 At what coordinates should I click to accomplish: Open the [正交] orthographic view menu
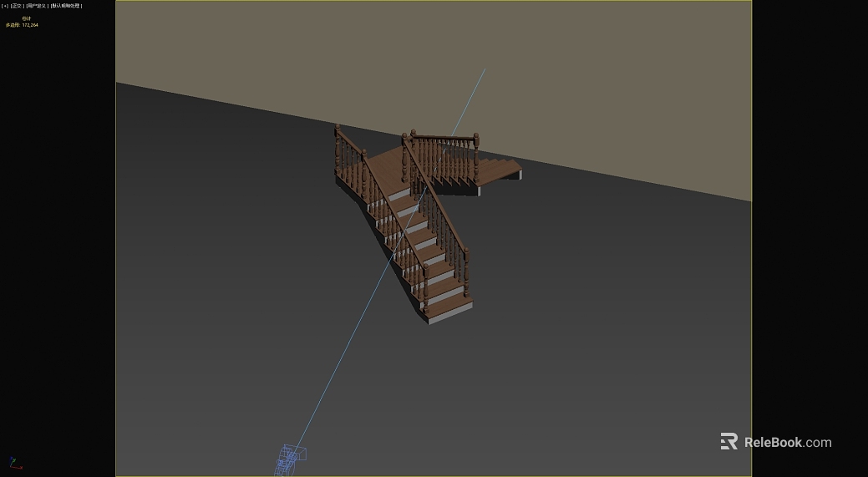pyautogui.click(x=17, y=6)
